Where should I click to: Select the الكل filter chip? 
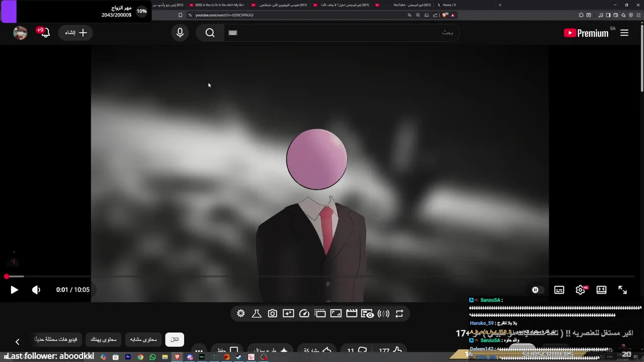(175, 339)
